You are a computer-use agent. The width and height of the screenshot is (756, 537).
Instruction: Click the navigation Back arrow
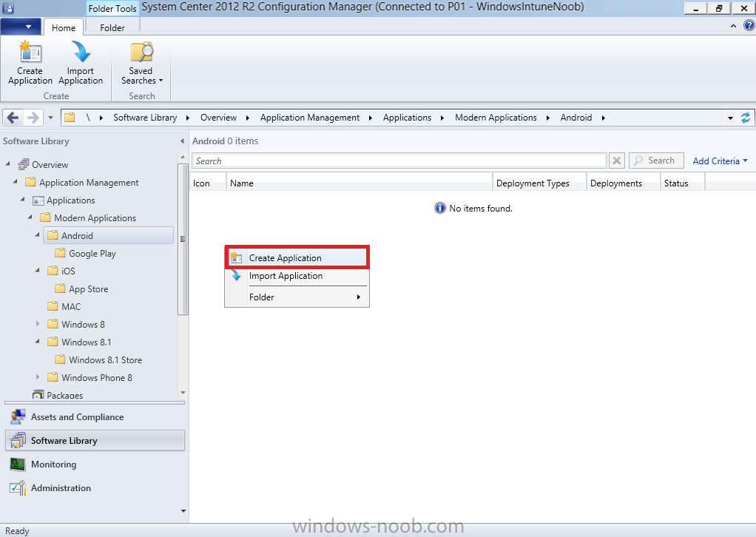pyautogui.click(x=13, y=118)
